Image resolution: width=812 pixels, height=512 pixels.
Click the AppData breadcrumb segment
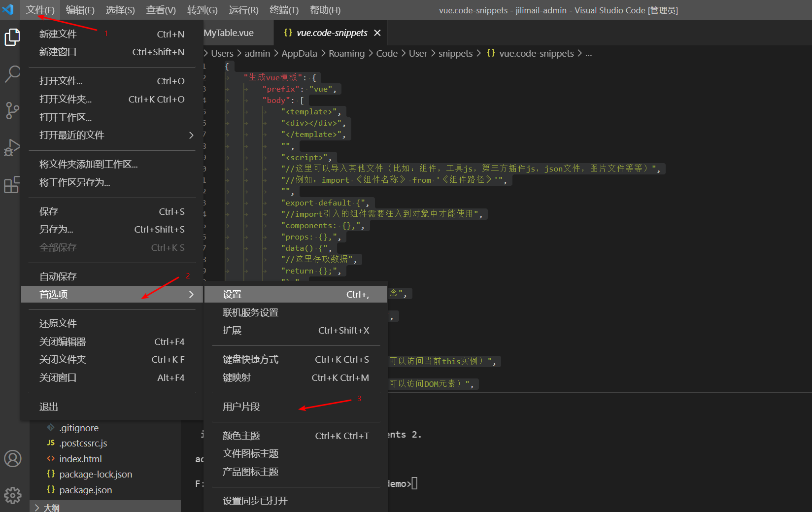tap(299, 53)
